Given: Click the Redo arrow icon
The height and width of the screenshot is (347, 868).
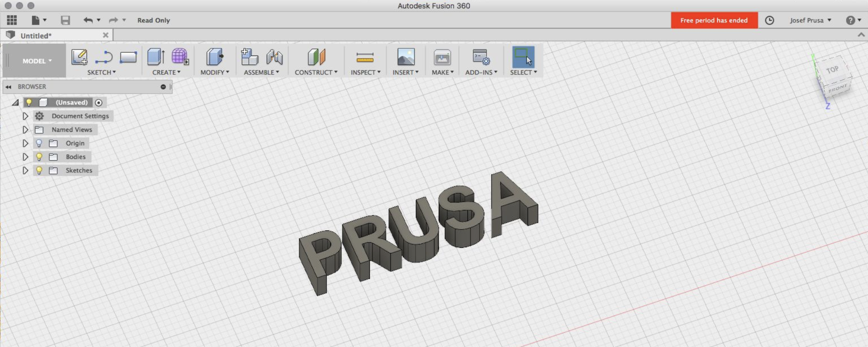Looking at the screenshot, I should pos(113,20).
